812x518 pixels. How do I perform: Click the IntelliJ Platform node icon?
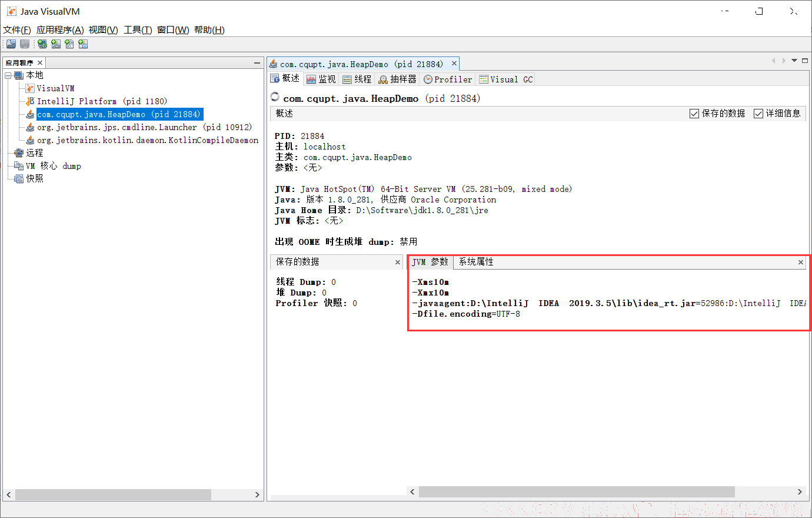click(x=30, y=101)
